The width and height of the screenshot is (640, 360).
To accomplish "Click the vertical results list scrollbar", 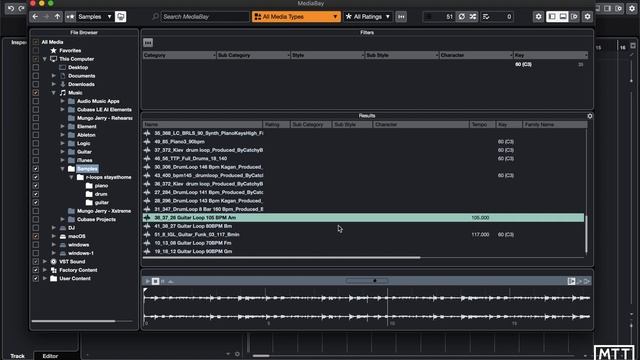I will (587, 234).
